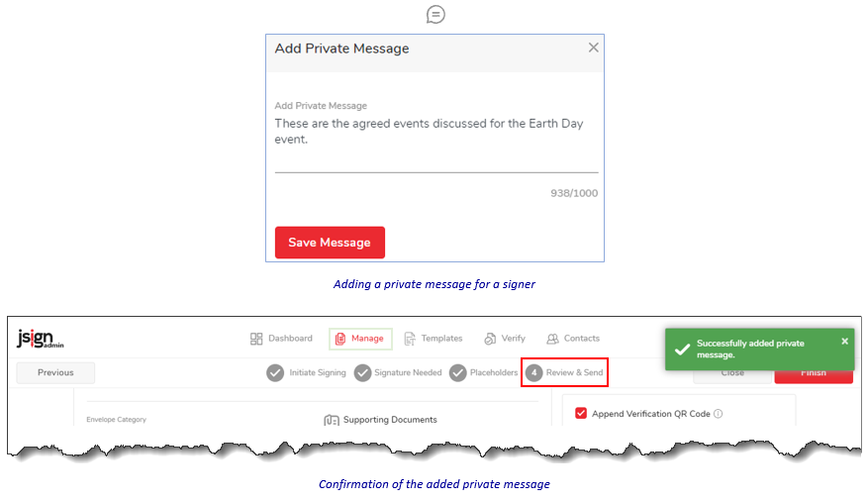
Task: Click the Dashboard grid icon
Action: [x=256, y=339]
